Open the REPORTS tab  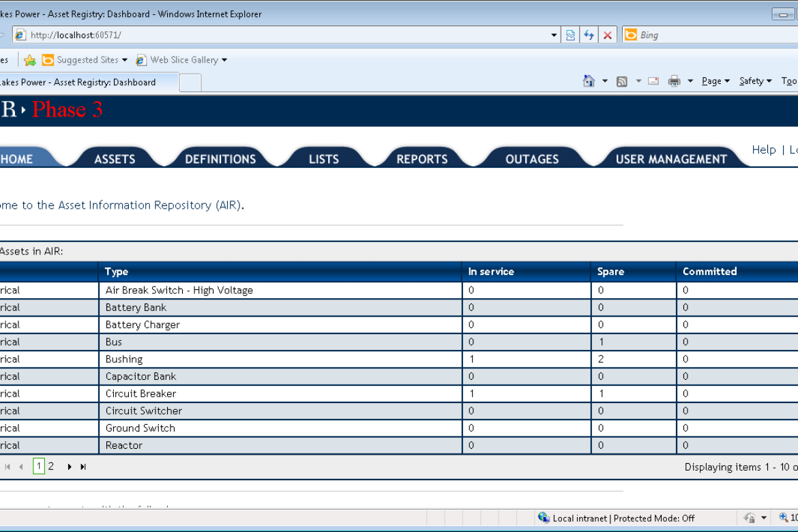click(422, 159)
